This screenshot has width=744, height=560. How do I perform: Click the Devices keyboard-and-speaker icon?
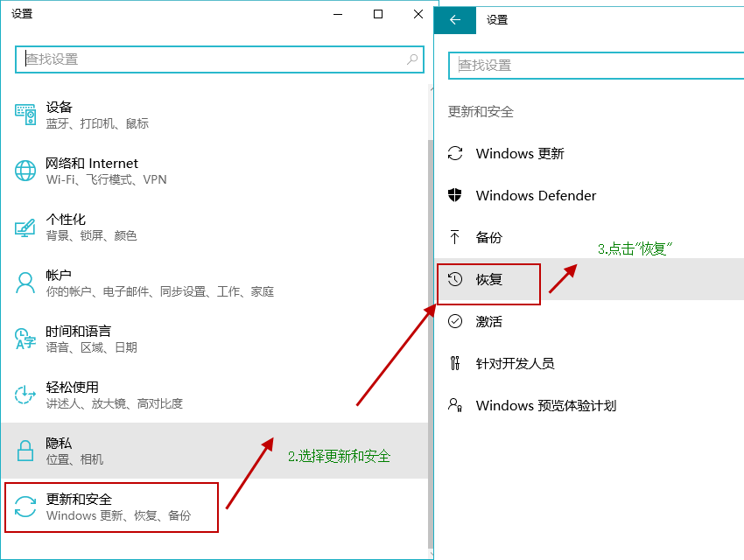25,115
